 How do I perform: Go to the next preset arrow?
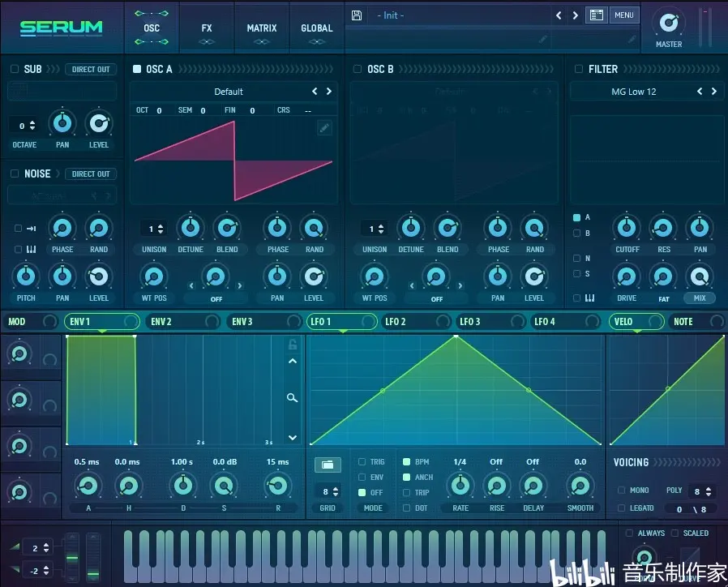[576, 15]
